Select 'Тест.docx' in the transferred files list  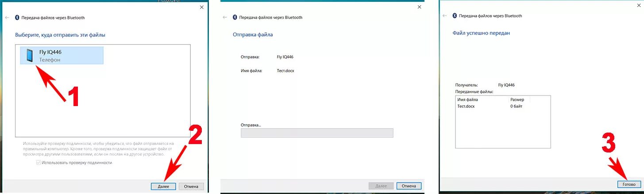(x=466, y=107)
